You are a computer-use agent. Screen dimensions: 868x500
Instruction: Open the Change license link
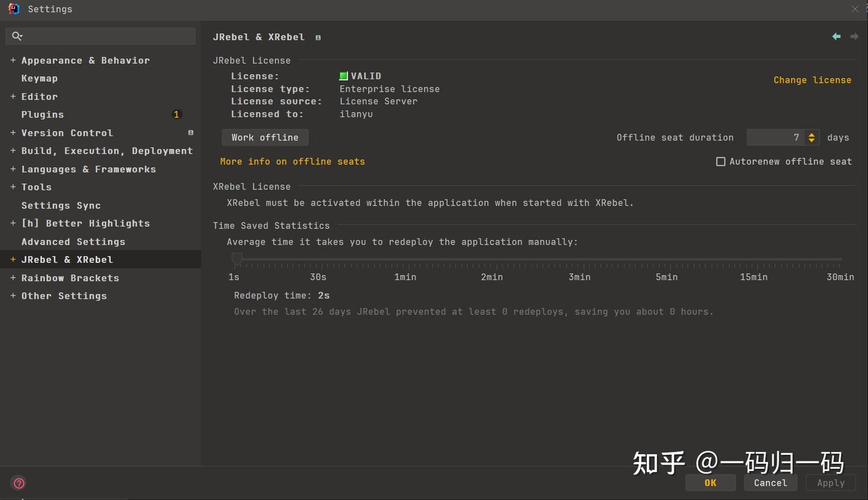click(x=812, y=80)
